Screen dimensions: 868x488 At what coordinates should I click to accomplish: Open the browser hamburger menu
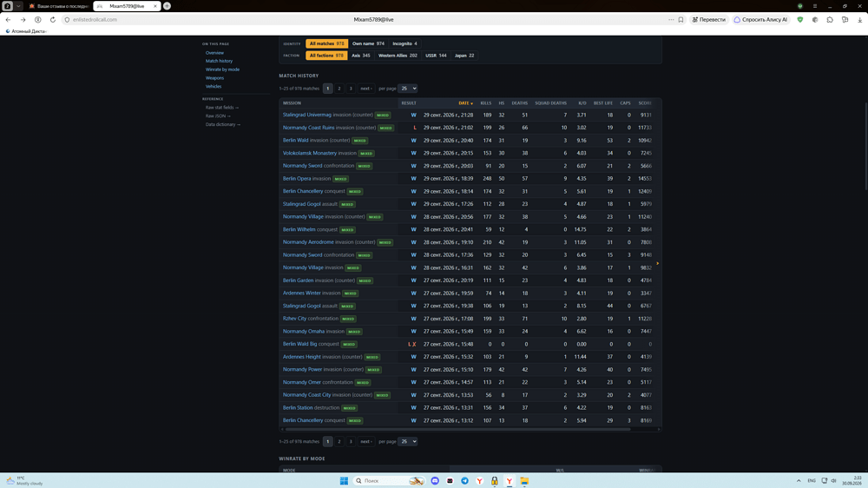tap(815, 6)
